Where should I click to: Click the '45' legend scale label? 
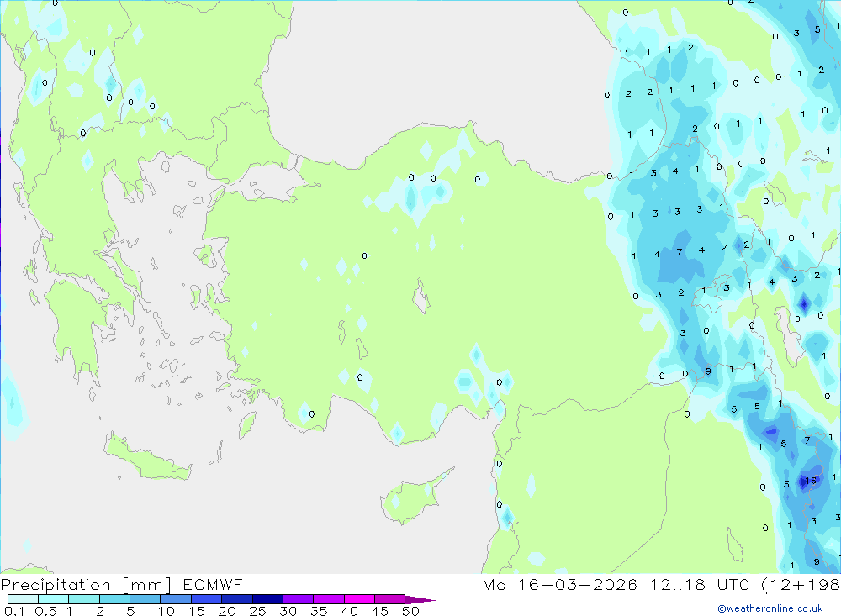380,611
